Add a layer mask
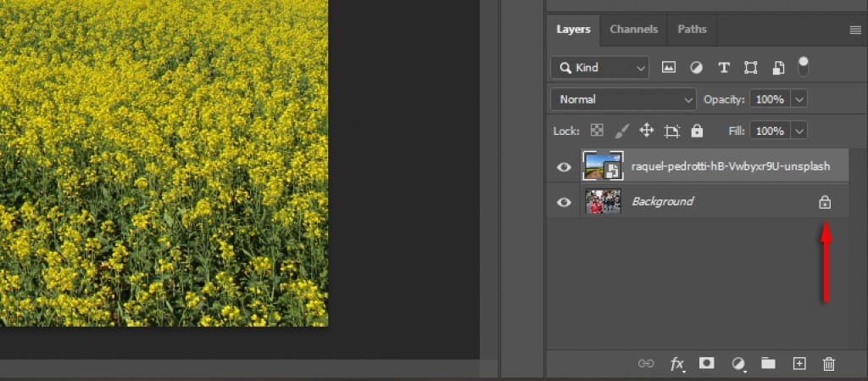868x381 pixels. point(706,363)
